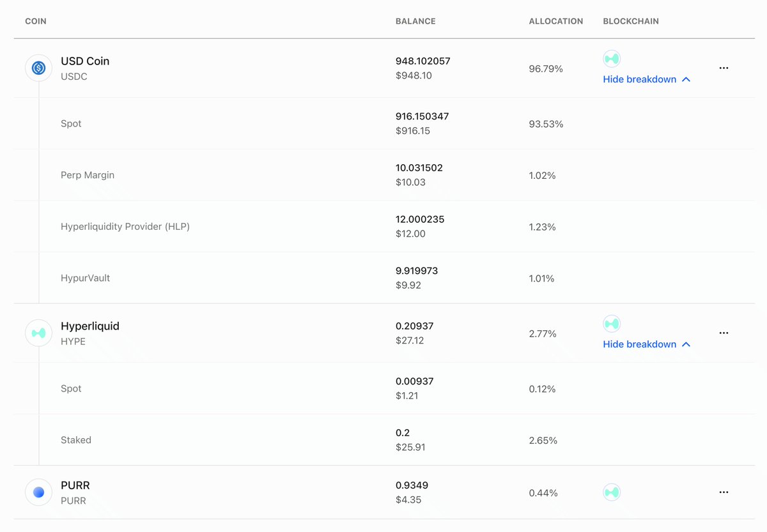
Task: Select the 1.23% allocation value
Action: [x=542, y=227]
